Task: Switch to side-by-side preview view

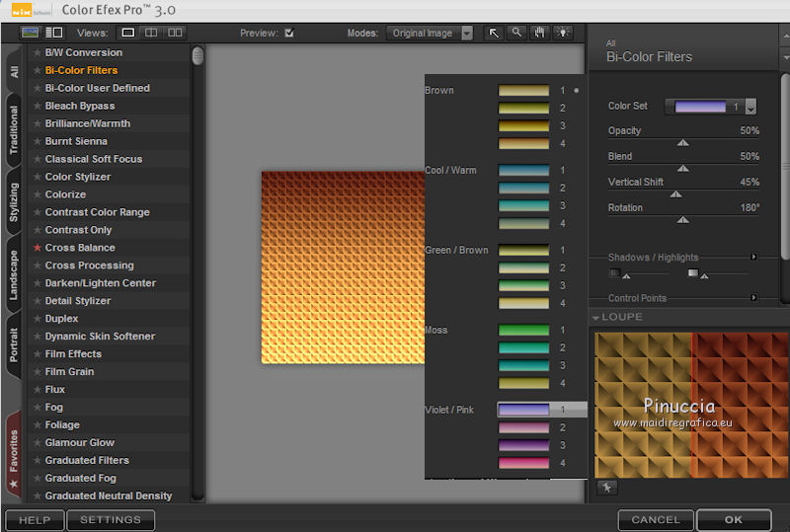Action: click(175, 33)
